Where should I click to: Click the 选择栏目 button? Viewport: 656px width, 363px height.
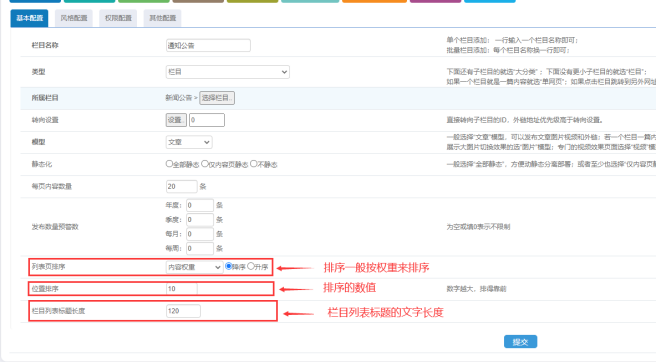[217, 98]
